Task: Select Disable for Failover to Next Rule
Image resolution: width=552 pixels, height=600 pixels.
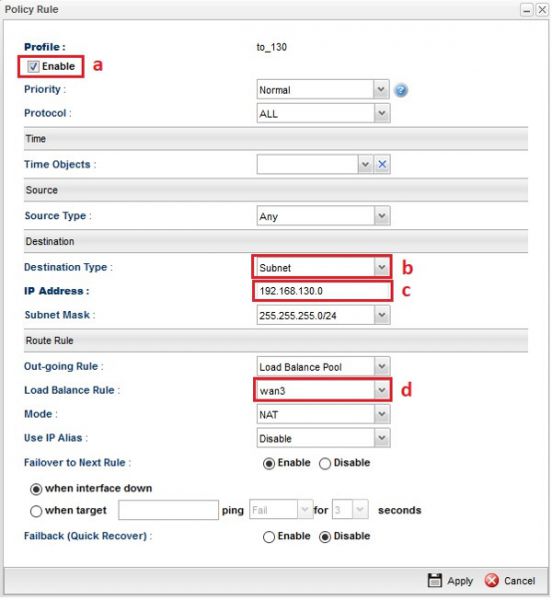Action: [x=324, y=463]
